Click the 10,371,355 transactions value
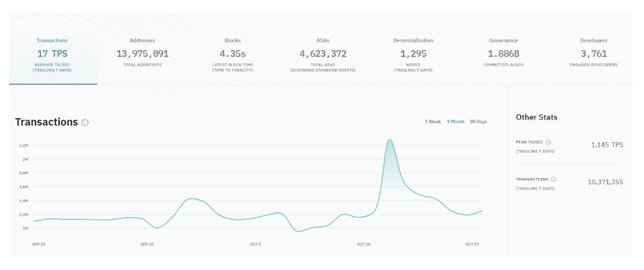Image resolution: width=644 pixels, height=270 pixels. 605,182
